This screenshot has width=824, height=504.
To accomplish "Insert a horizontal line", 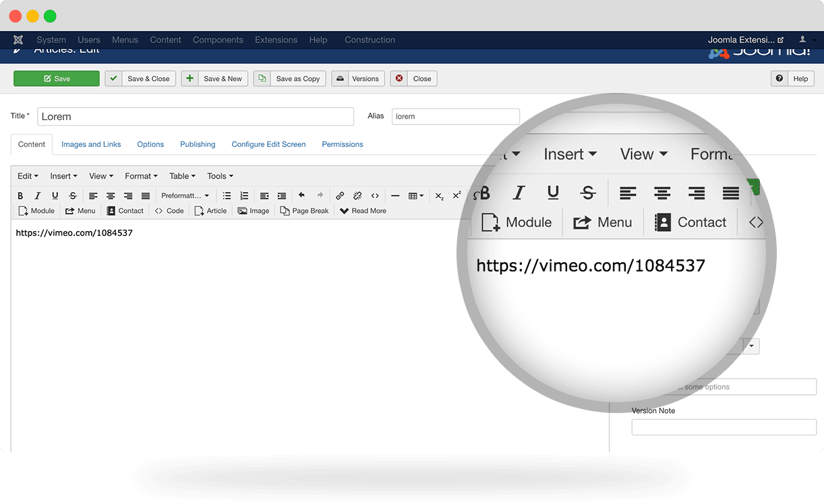I will point(395,196).
